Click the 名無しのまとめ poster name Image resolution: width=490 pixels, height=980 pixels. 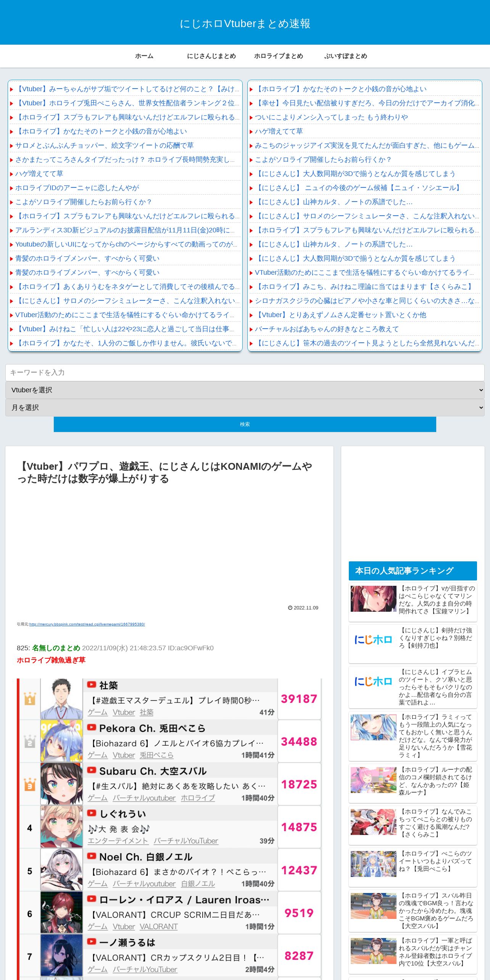[x=56, y=648]
